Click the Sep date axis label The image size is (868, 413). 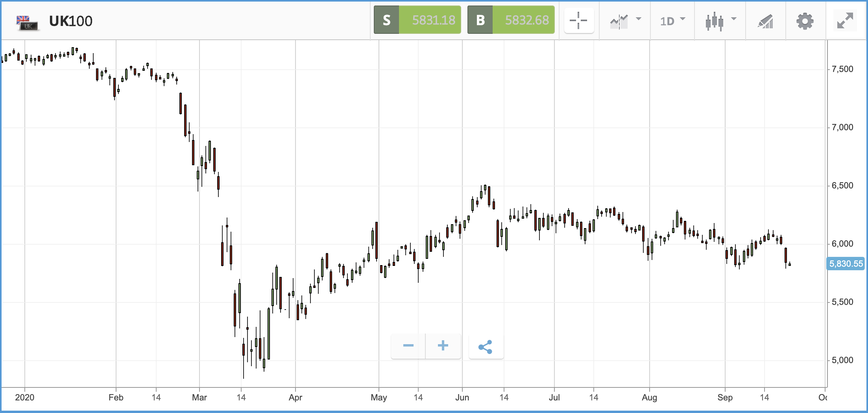click(725, 398)
